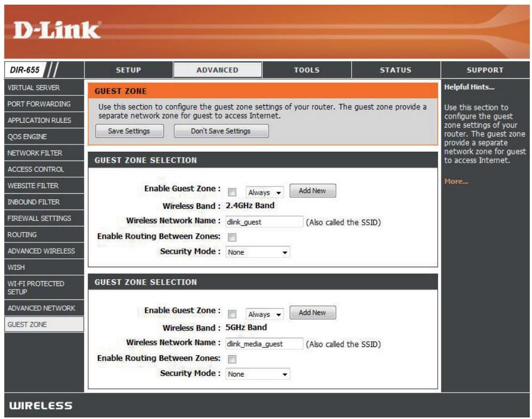Click the 5GHz Band text
The image size is (532, 419).
[246, 327]
